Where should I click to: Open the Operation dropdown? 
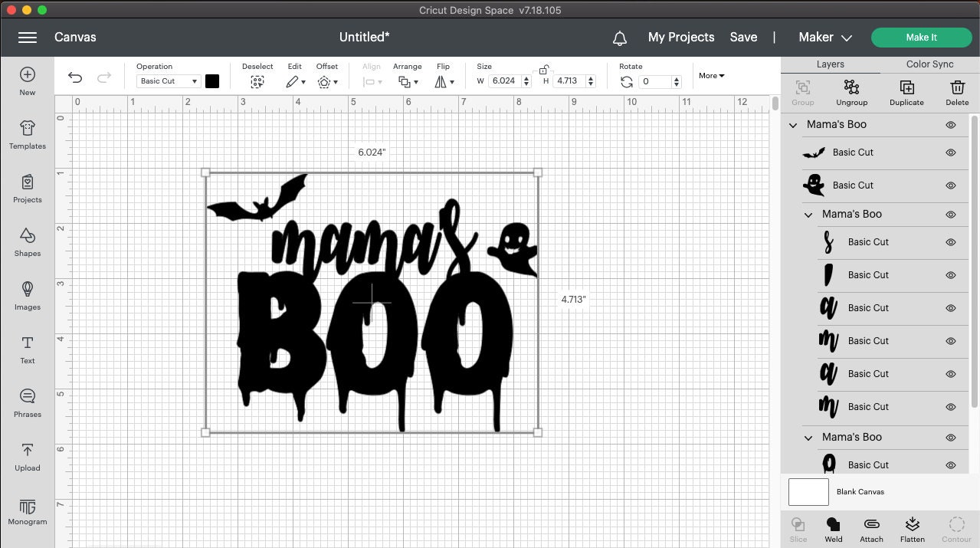pos(168,80)
